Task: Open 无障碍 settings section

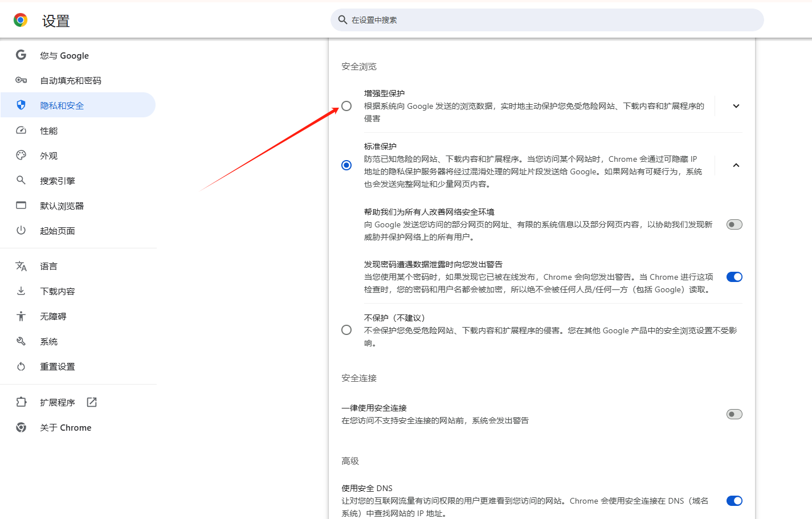Action: [78, 316]
